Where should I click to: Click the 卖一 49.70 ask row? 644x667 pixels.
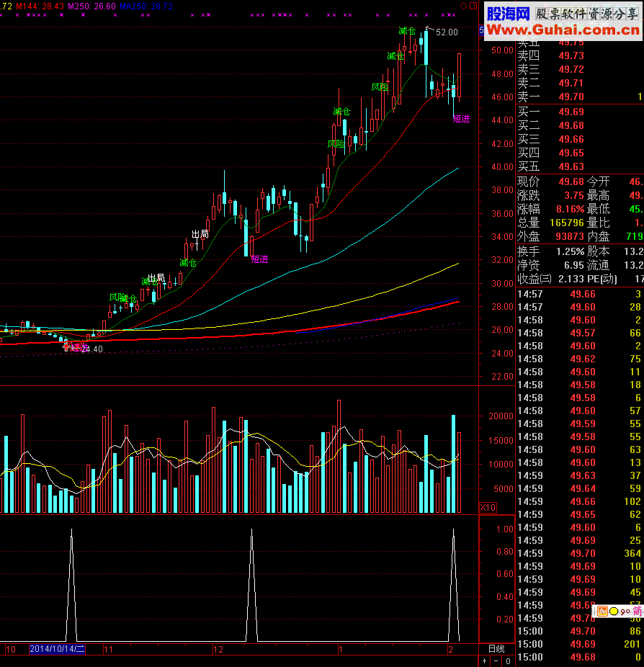(x=579, y=97)
